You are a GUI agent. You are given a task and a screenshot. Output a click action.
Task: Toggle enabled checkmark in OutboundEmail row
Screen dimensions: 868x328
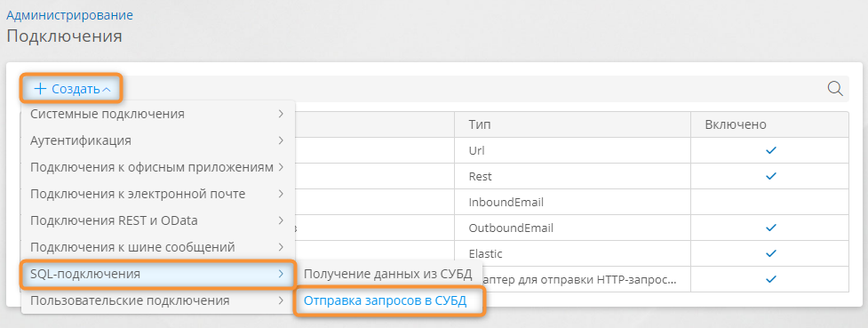(x=770, y=228)
